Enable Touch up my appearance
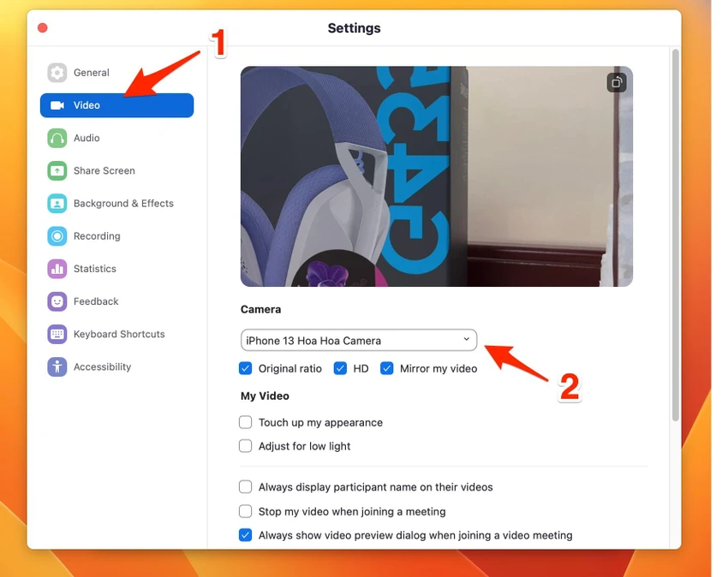This screenshot has height=577, width=728. (246, 422)
